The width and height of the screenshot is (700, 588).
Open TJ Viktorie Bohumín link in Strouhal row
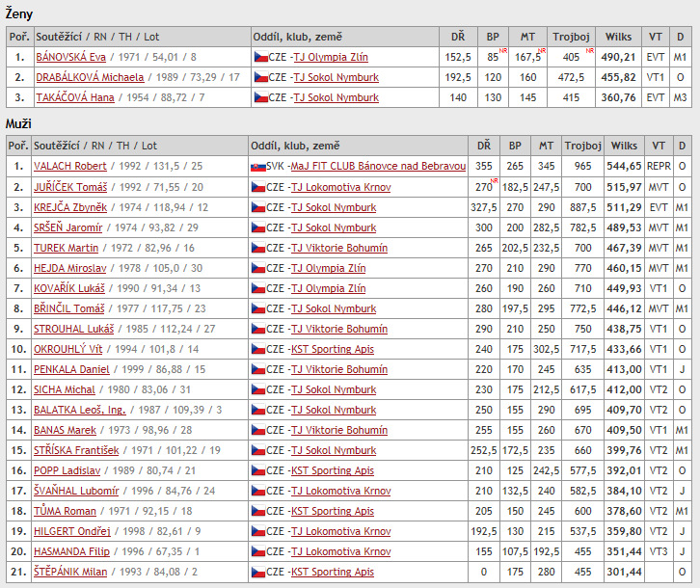[339, 329]
